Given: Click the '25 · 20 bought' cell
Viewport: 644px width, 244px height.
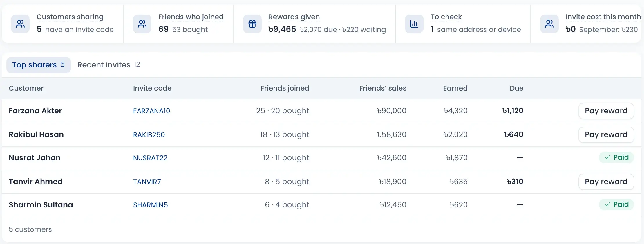Looking at the screenshot, I should point(283,111).
